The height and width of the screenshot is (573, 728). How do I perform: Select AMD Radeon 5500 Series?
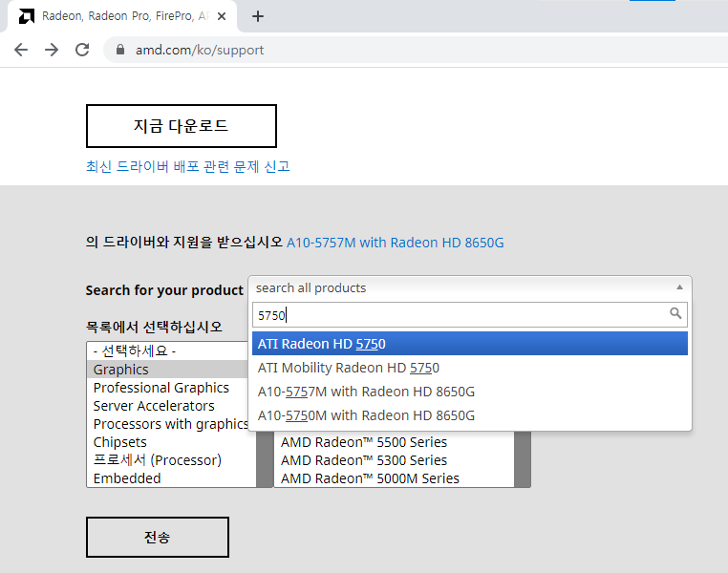(x=395, y=442)
